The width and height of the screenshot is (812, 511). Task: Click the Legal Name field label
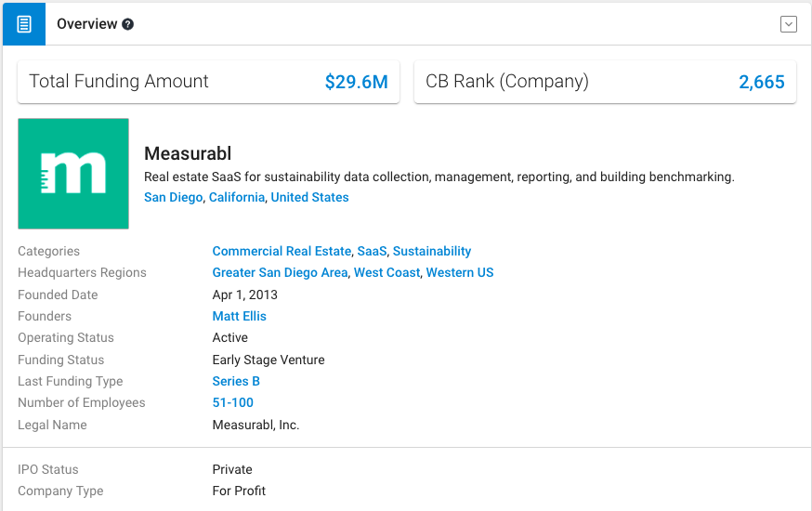pos(52,425)
